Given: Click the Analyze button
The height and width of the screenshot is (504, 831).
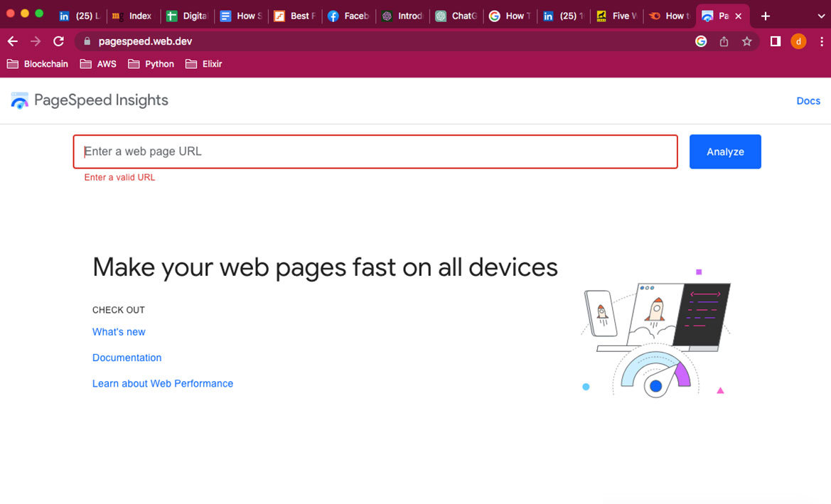Looking at the screenshot, I should (725, 152).
